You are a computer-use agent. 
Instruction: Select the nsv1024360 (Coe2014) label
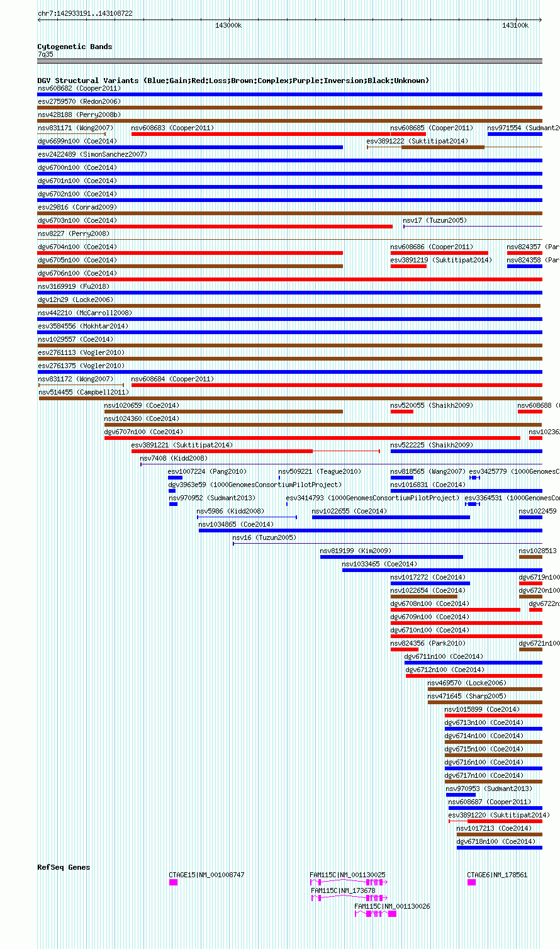pyautogui.click(x=142, y=418)
